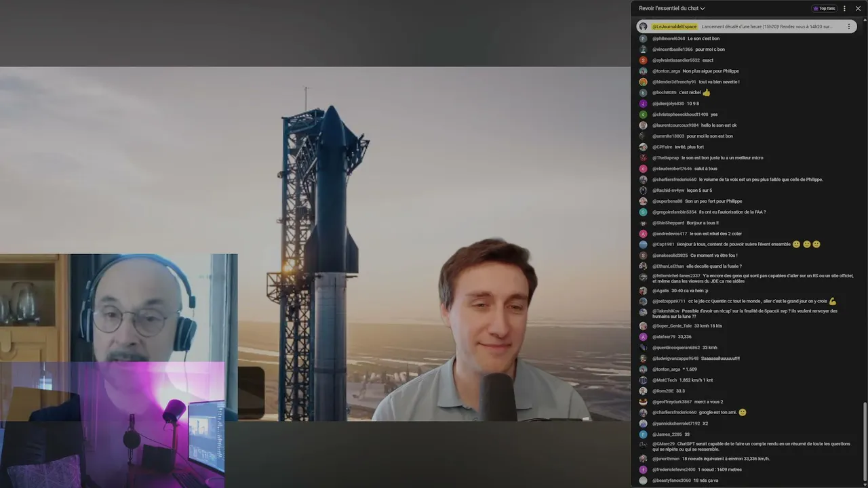Click the avatar of @TakeshiKov
The image size is (868, 488).
point(643,312)
